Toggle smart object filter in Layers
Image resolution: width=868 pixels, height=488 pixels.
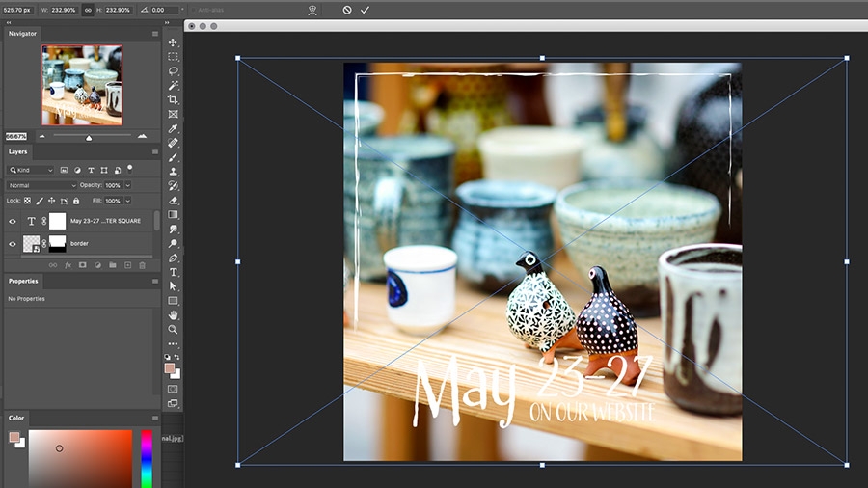118,170
